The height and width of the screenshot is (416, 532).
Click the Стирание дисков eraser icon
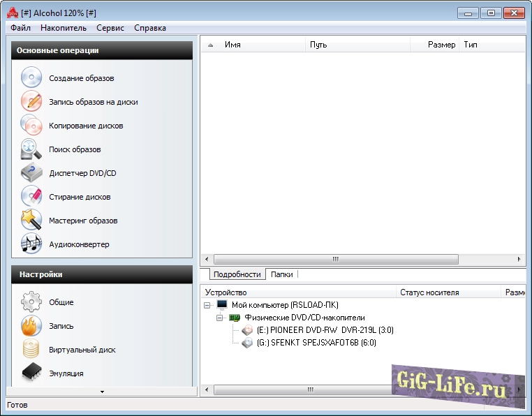click(x=31, y=197)
